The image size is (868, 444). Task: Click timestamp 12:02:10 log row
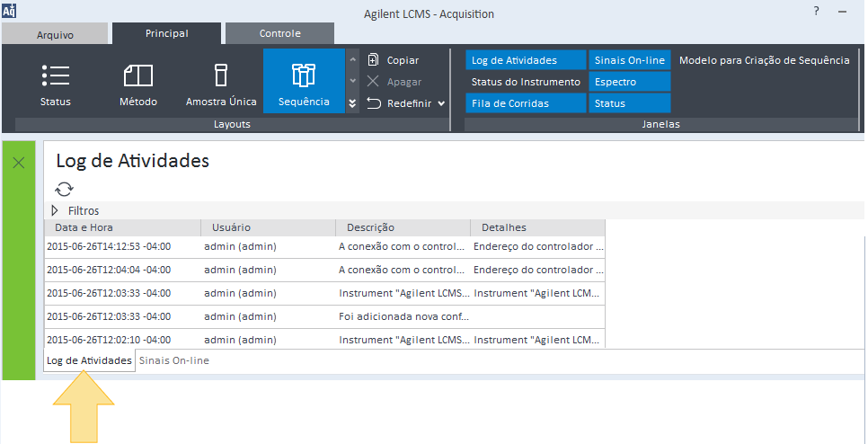(109, 340)
